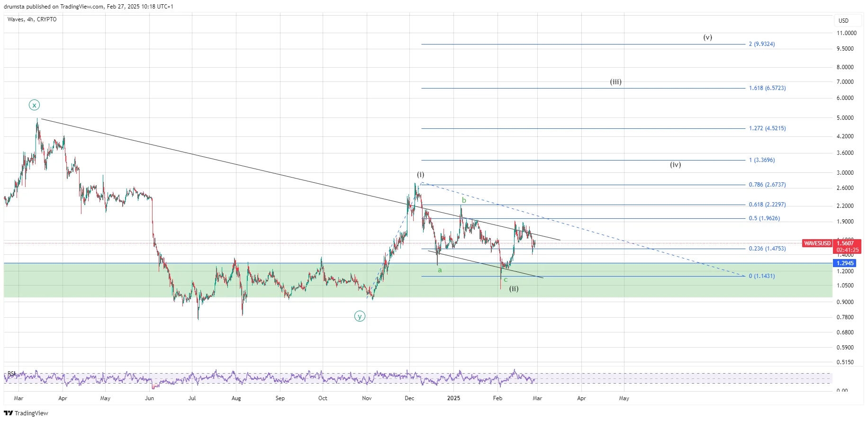The image size is (868, 421).
Task: Click the Dec label on time axis
Action: (x=409, y=398)
